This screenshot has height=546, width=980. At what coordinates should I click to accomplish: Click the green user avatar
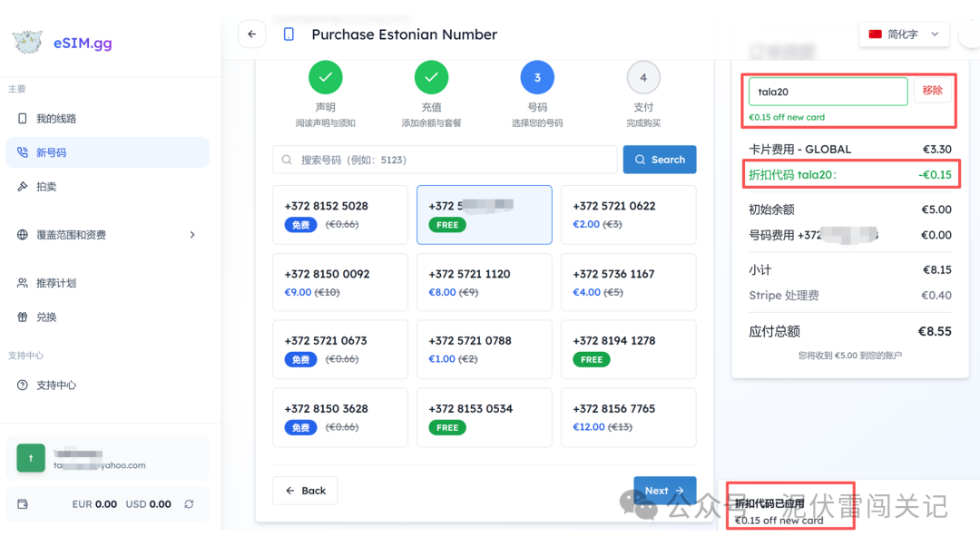click(x=31, y=458)
